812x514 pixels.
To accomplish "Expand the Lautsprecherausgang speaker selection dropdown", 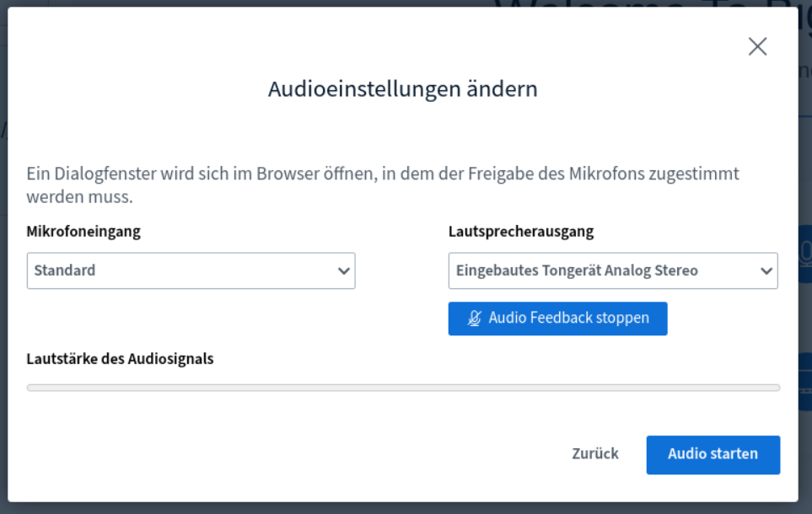I will pyautogui.click(x=612, y=271).
